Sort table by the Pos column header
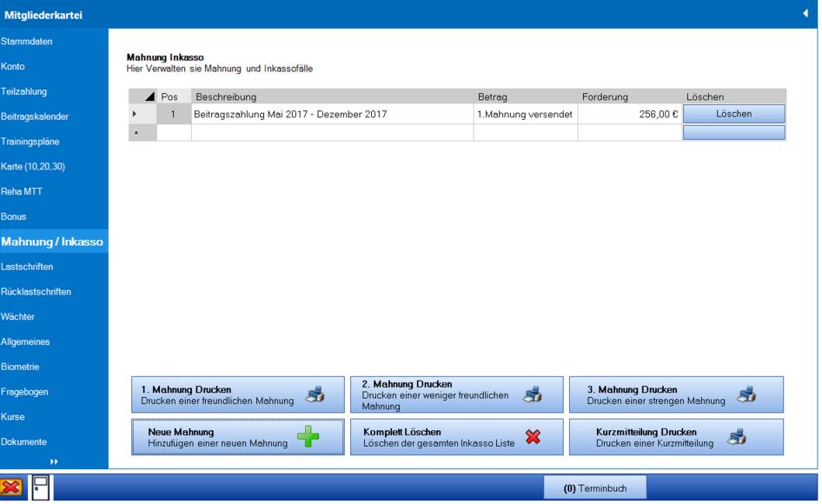The height and width of the screenshot is (504, 822). (170, 96)
